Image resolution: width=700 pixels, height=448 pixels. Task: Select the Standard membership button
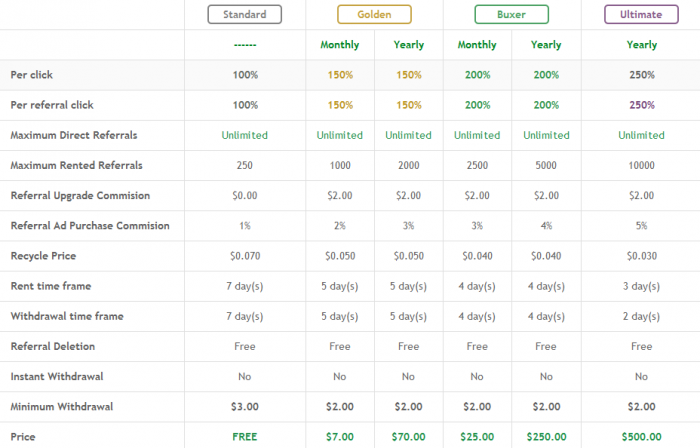(245, 14)
